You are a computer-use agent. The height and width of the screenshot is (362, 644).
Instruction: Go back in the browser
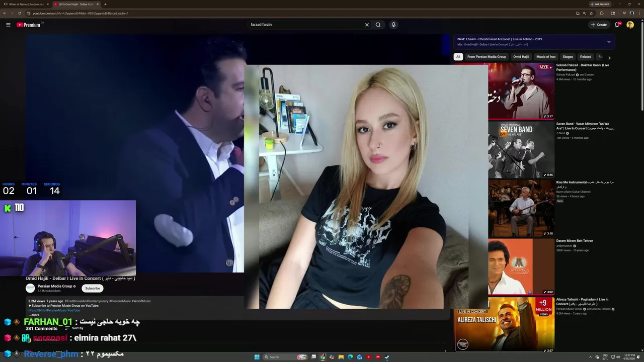[5, 13]
